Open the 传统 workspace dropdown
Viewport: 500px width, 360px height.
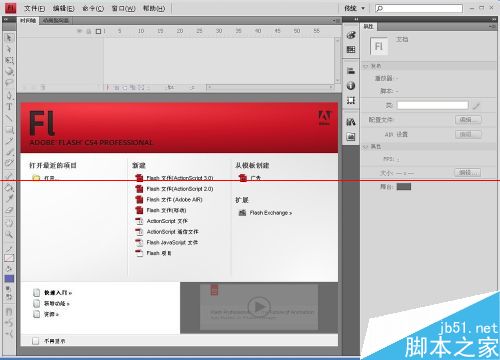(354, 8)
